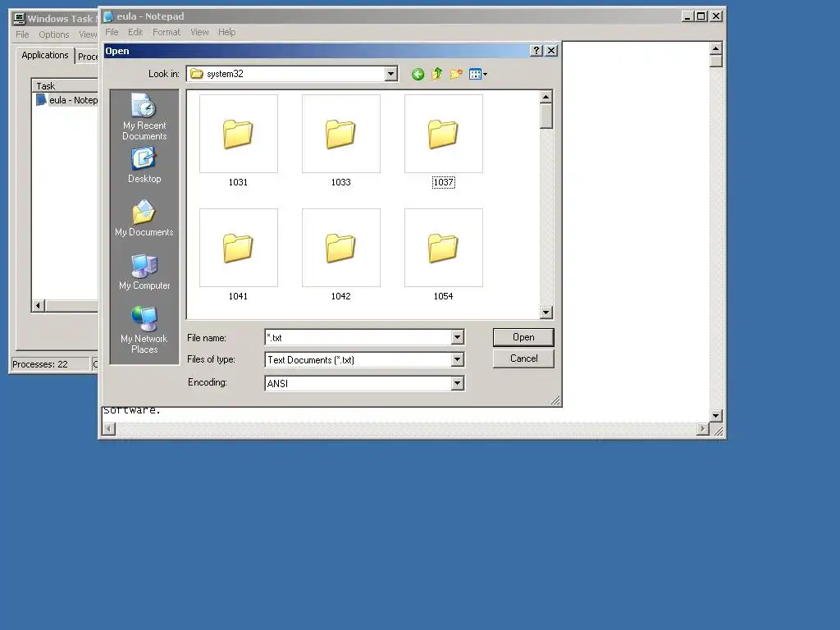Click the Notepad title bar icon
Screen dimensions: 840x630
tap(108, 16)
